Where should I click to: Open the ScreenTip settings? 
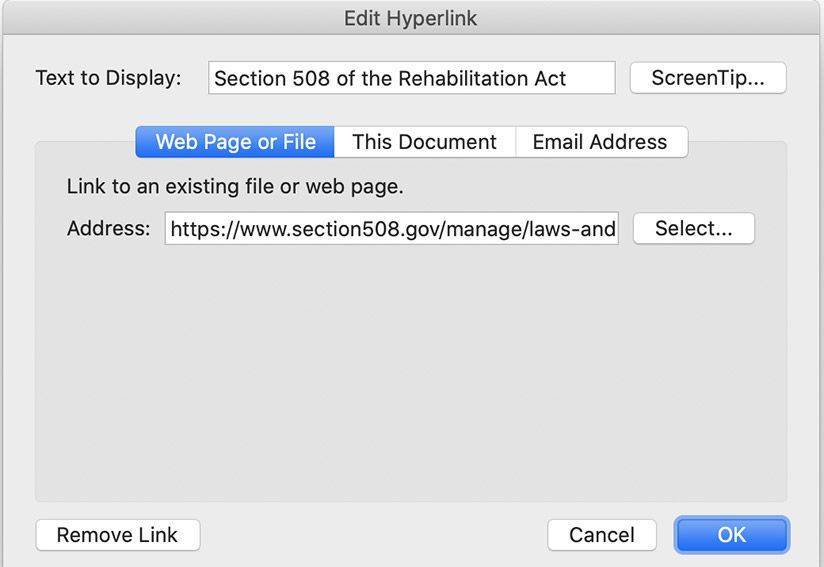(x=707, y=78)
